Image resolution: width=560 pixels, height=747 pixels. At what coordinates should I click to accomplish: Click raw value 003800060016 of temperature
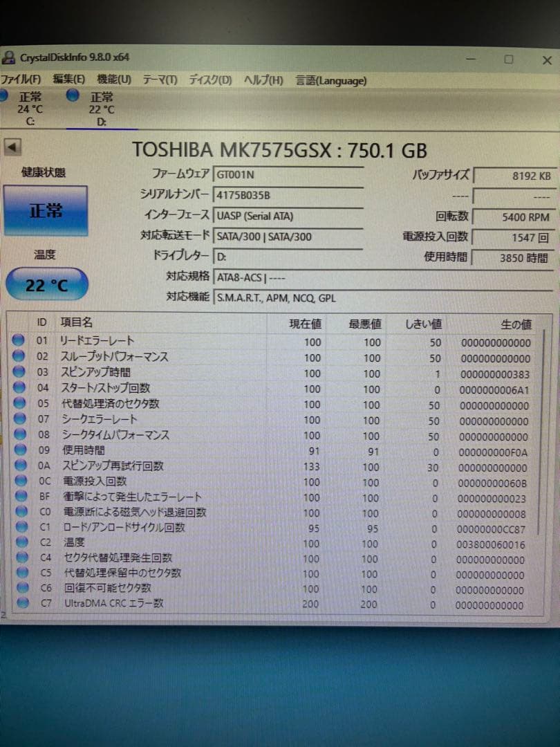coord(490,544)
